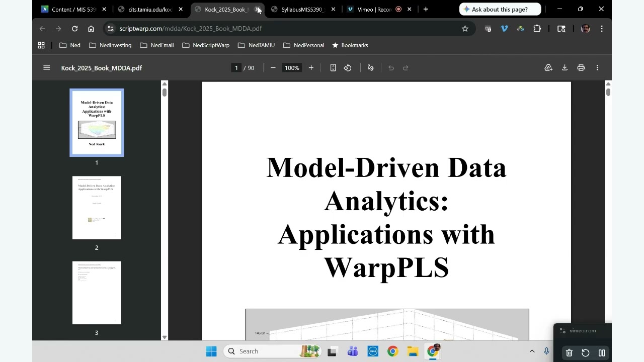Close the Kock_2025_Book tab
Viewport: 644px width, 362px height.
(258, 9)
